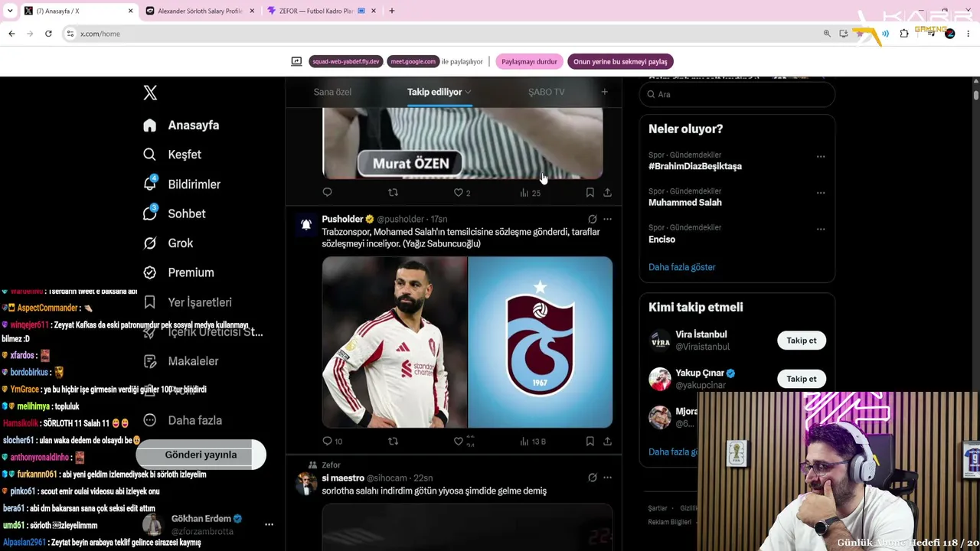
Task: Share the Pusholder Trabzonspor post
Action: pyautogui.click(x=607, y=442)
